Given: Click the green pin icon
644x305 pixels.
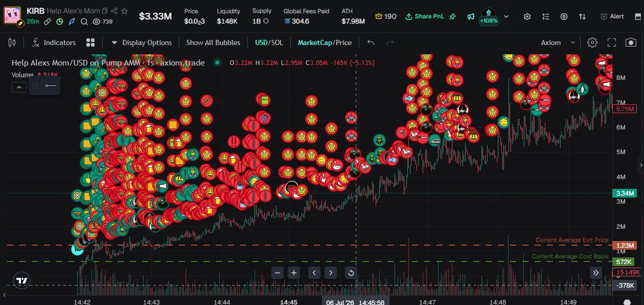Looking at the screenshot, I should (x=452, y=17).
